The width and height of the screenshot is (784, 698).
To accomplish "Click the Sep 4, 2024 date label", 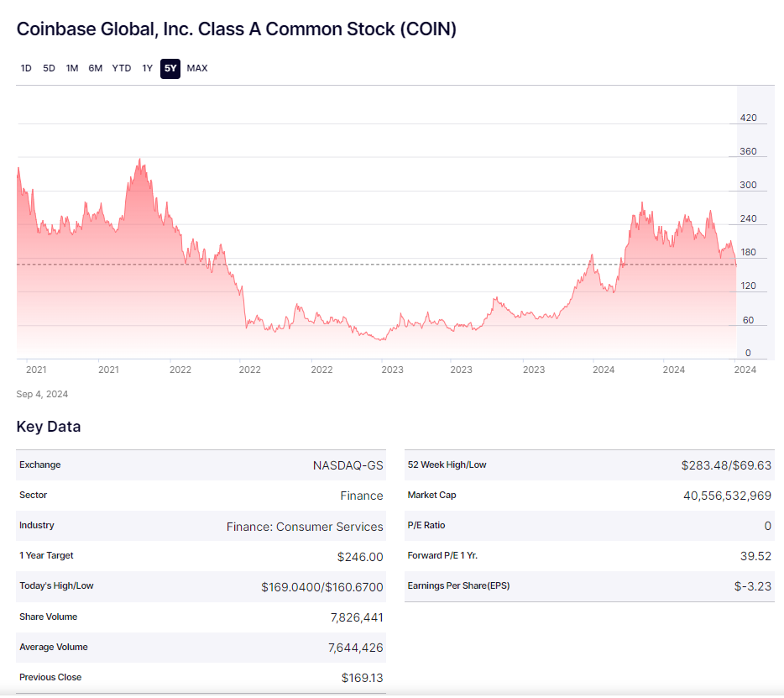I will [42, 394].
